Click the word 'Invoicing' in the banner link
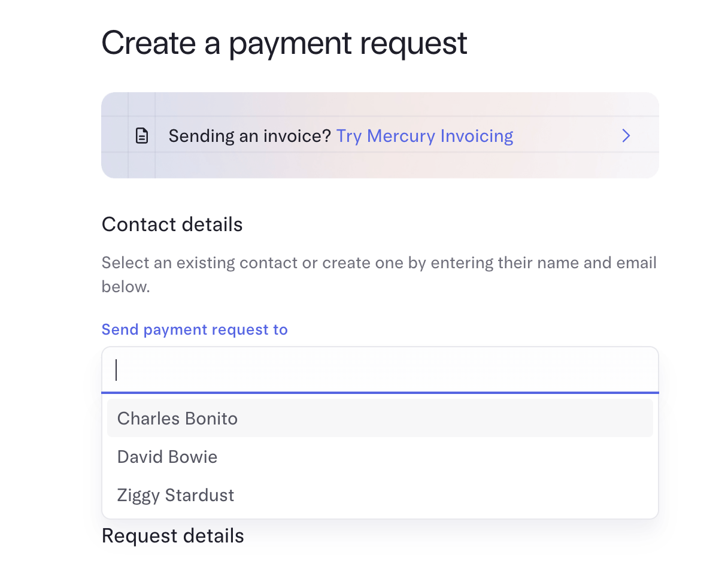 477,136
